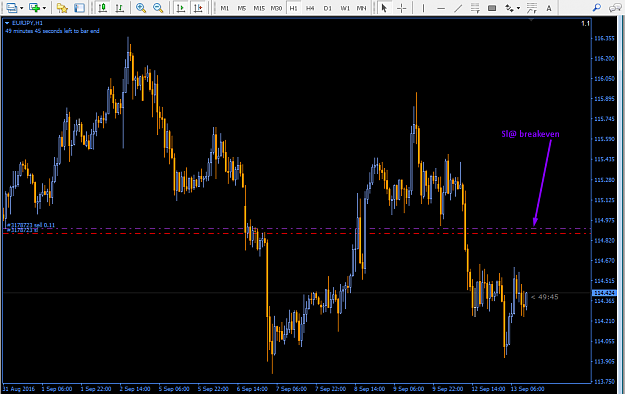This screenshot has height=394, width=625.
Task: Pick the trendline drawing tool
Action: (x=458, y=8)
